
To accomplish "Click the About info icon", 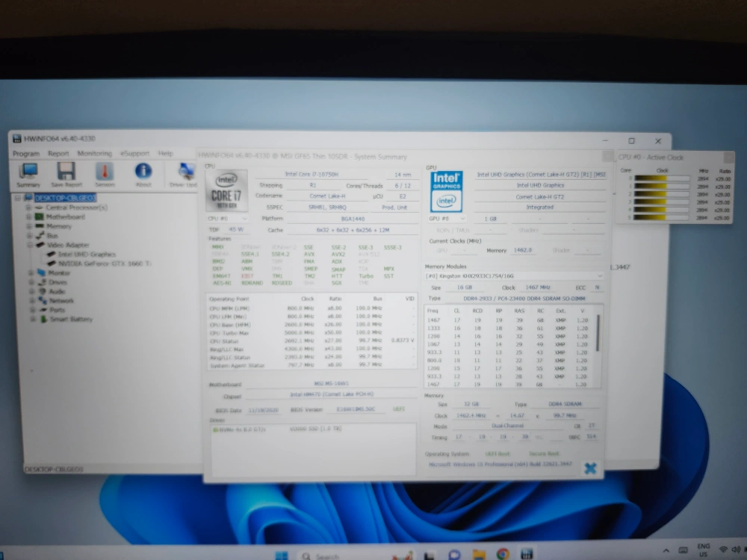I will (x=143, y=174).
